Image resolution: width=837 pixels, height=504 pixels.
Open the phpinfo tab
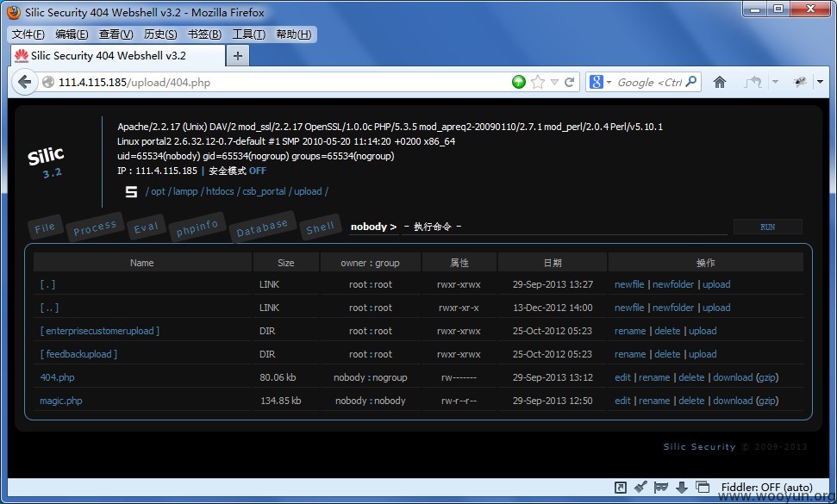[x=197, y=227]
